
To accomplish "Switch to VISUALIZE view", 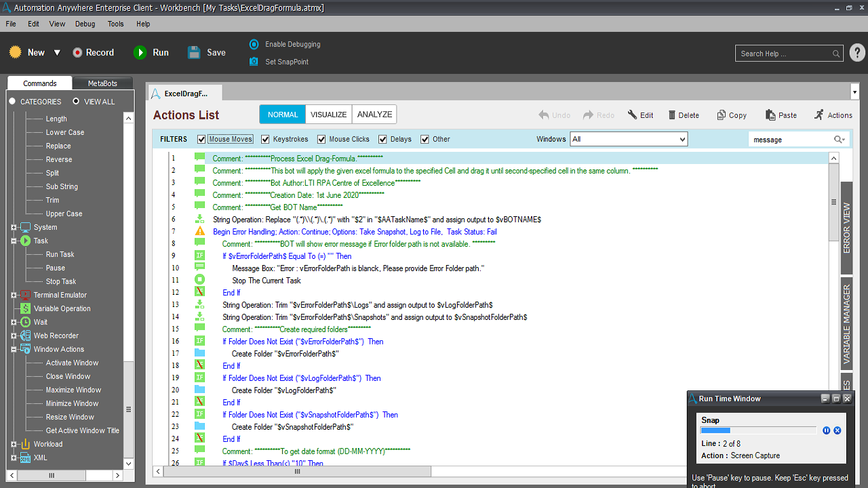I will (329, 115).
